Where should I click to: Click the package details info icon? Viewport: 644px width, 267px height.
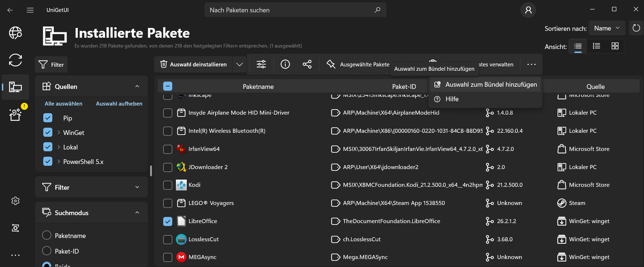pyautogui.click(x=285, y=64)
